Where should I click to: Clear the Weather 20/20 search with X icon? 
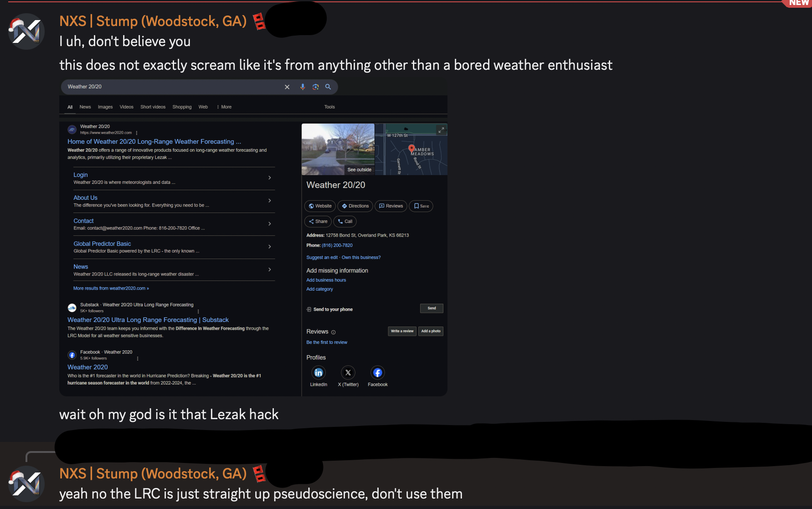pyautogui.click(x=287, y=87)
